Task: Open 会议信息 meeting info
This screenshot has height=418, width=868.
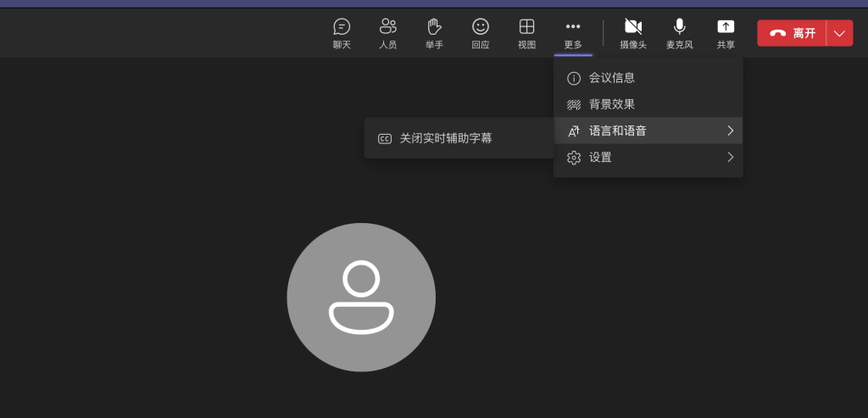Action: pos(648,78)
